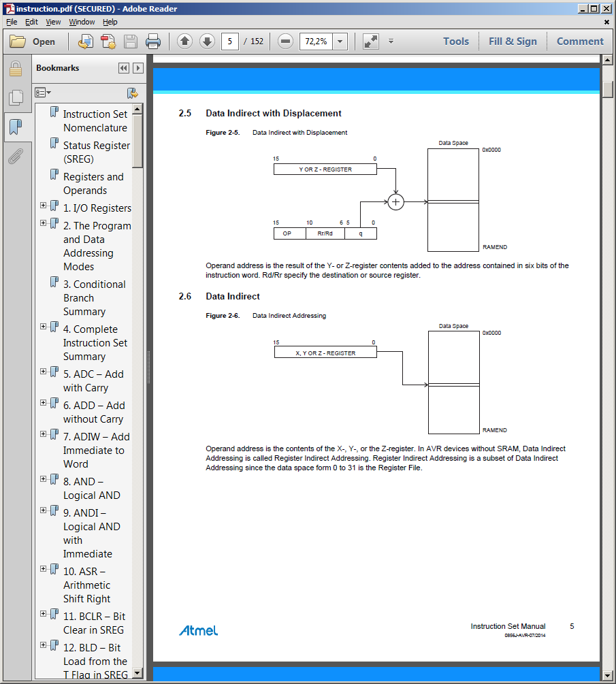The image size is (616, 684).
Task: Open the Tools pane
Action: 456,42
